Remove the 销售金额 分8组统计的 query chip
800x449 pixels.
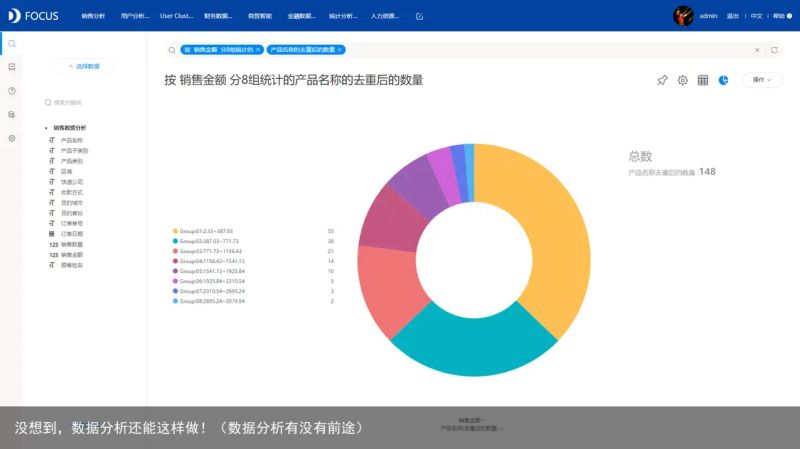(258, 49)
